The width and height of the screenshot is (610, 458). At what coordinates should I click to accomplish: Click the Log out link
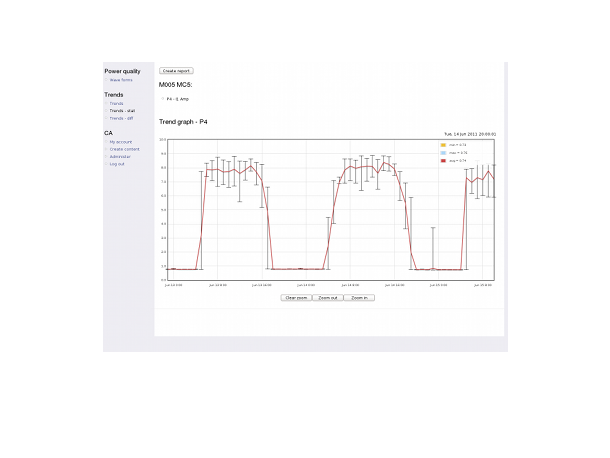(117, 164)
